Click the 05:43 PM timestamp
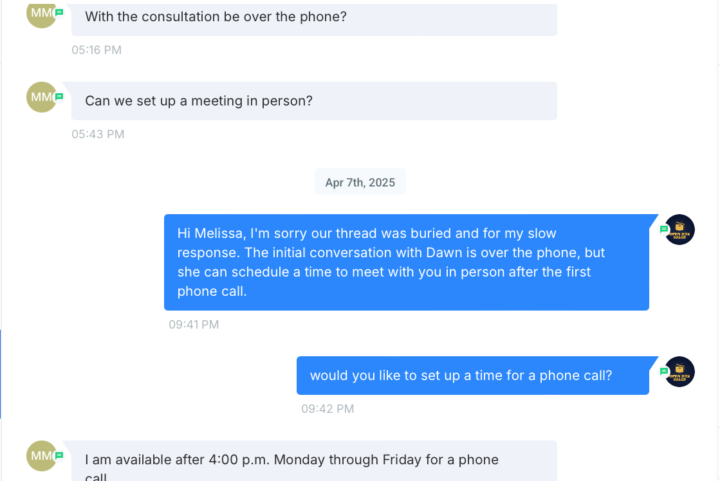 point(98,134)
